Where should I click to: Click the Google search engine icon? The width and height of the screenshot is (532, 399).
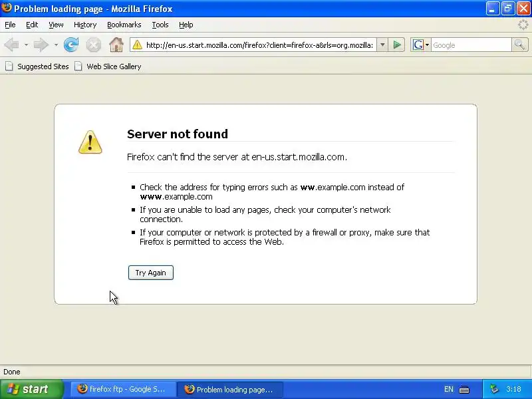tap(418, 45)
